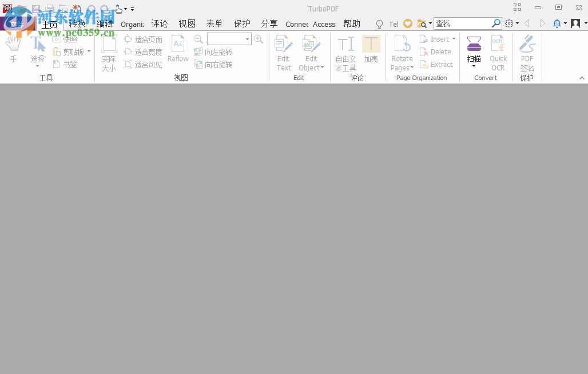This screenshot has height=374, width=588.
Task: Click inside the 查找 search field
Action: (463, 23)
